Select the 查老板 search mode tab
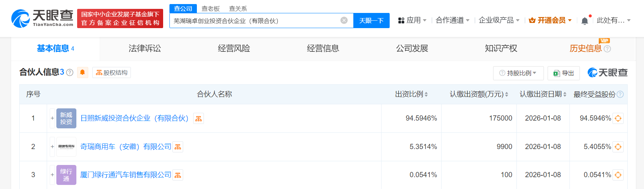Image resolution: width=644 pixels, height=189 pixels. 211,9
